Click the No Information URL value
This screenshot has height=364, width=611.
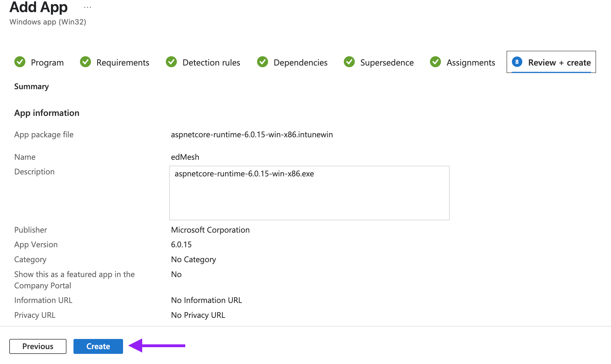tap(206, 300)
